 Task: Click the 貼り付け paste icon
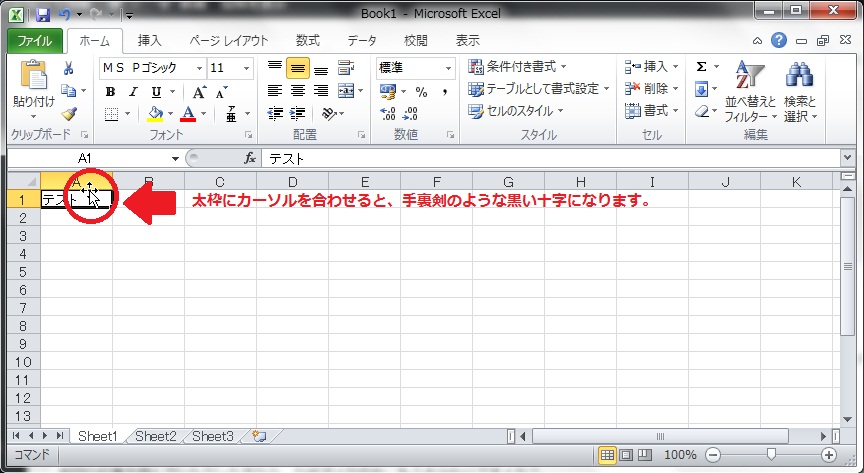point(34,75)
